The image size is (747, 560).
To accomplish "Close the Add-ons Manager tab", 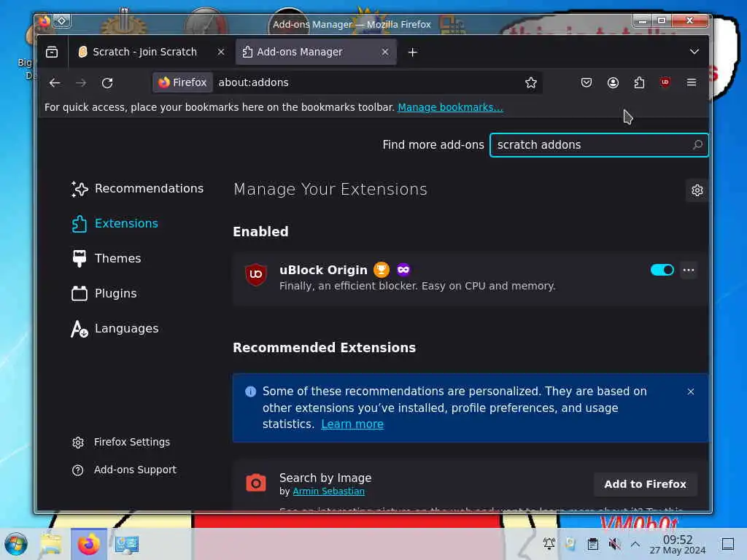I will 385,52.
